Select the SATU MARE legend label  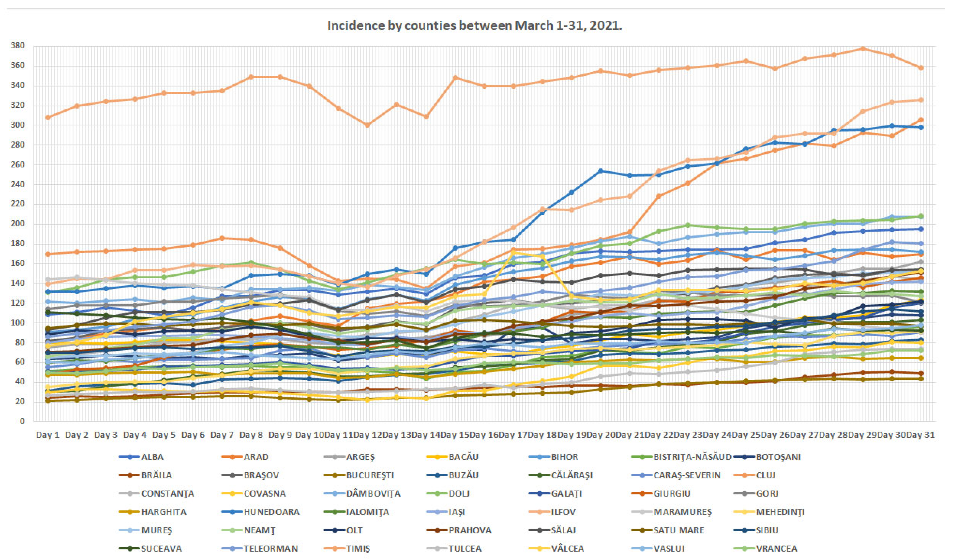point(679,530)
